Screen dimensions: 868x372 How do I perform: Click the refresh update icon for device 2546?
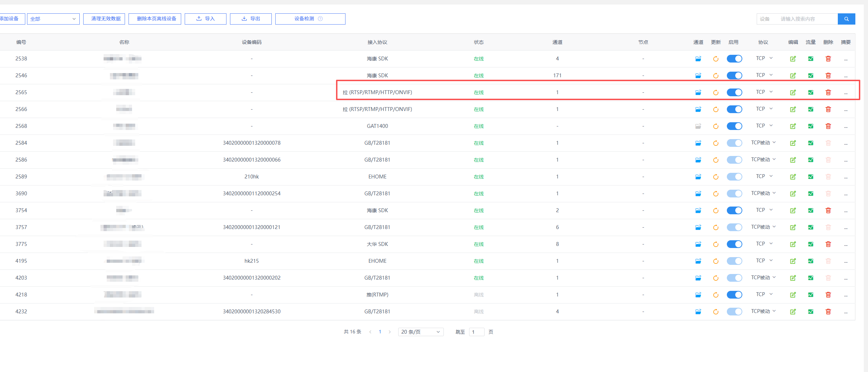(716, 76)
